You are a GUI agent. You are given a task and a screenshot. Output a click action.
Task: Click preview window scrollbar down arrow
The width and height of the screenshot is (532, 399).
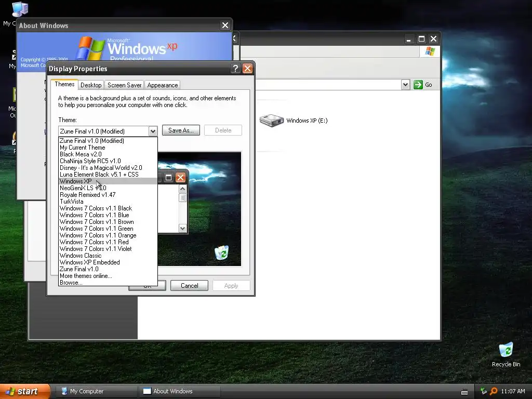(182, 229)
